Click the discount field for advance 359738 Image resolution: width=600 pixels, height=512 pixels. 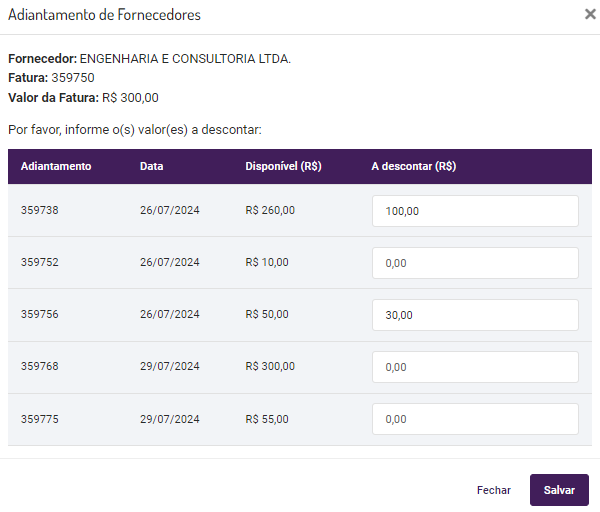coord(475,211)
